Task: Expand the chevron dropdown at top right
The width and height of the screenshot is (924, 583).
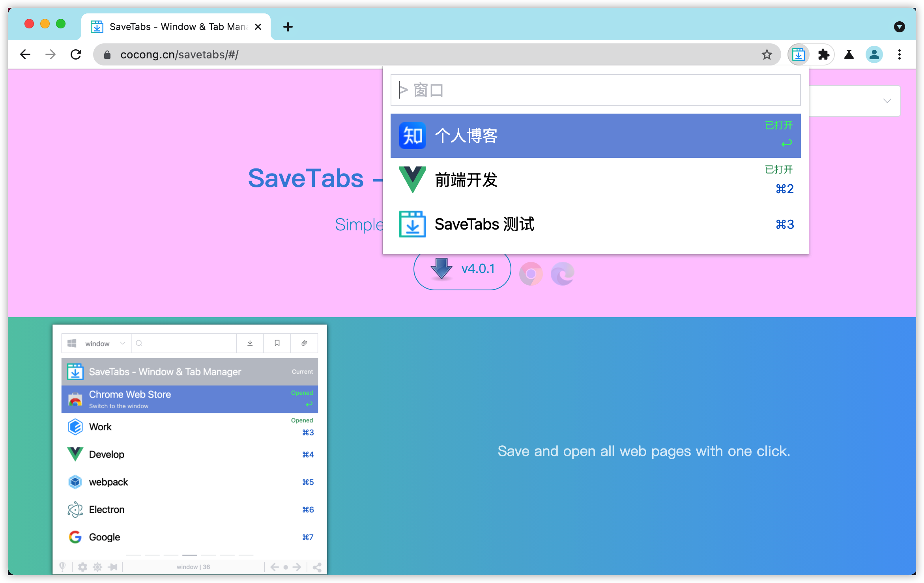Action: [887, 101]
